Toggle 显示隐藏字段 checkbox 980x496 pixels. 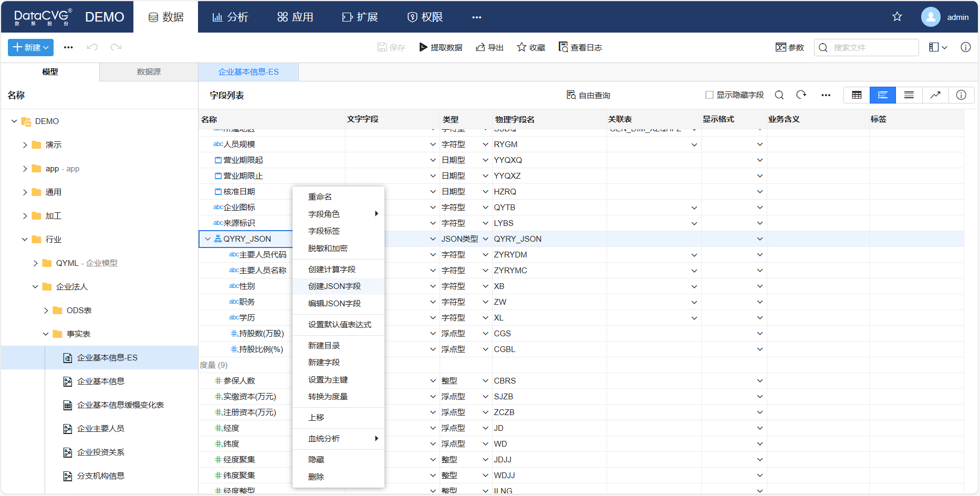[x=710, y=95]
